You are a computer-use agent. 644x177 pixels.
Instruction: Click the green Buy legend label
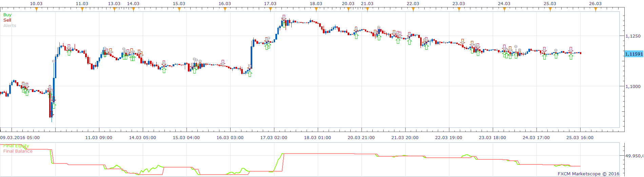pos(7,15)
